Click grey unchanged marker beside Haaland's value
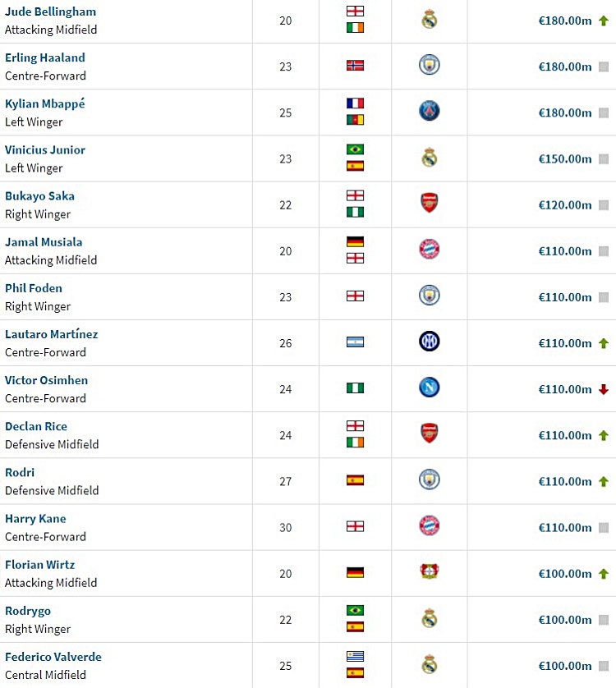Viewport: 616px width, 688px height. click(604, 67)
